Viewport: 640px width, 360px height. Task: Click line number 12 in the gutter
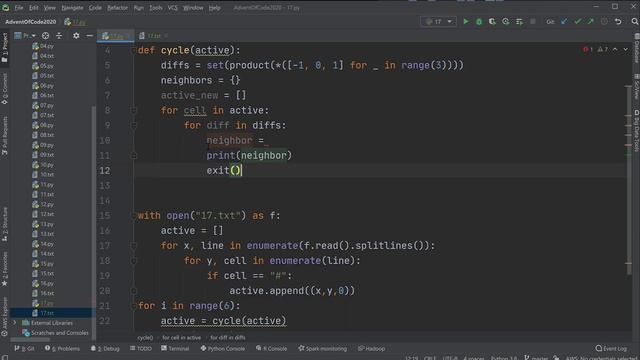coord(105,171)
